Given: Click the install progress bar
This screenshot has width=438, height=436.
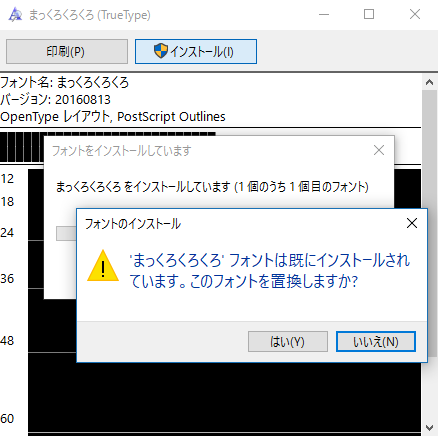Looking at the screenshot, I should click(x=66, y=234).
